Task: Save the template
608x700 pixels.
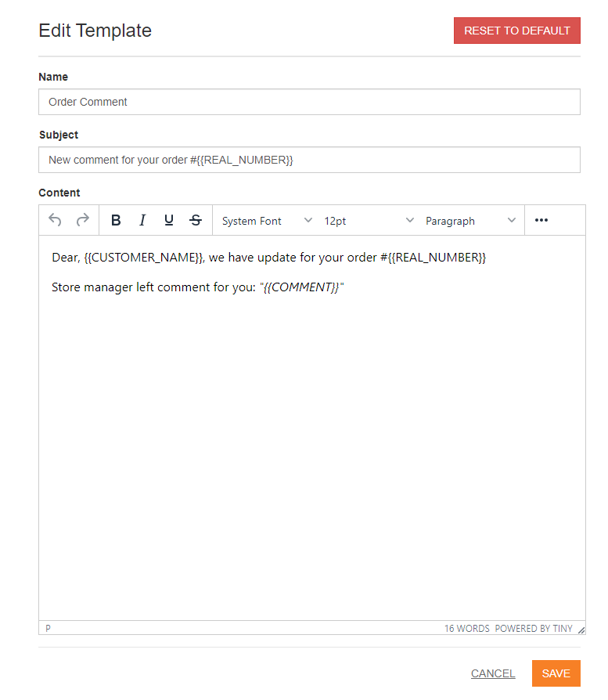Action: (556, 673)
